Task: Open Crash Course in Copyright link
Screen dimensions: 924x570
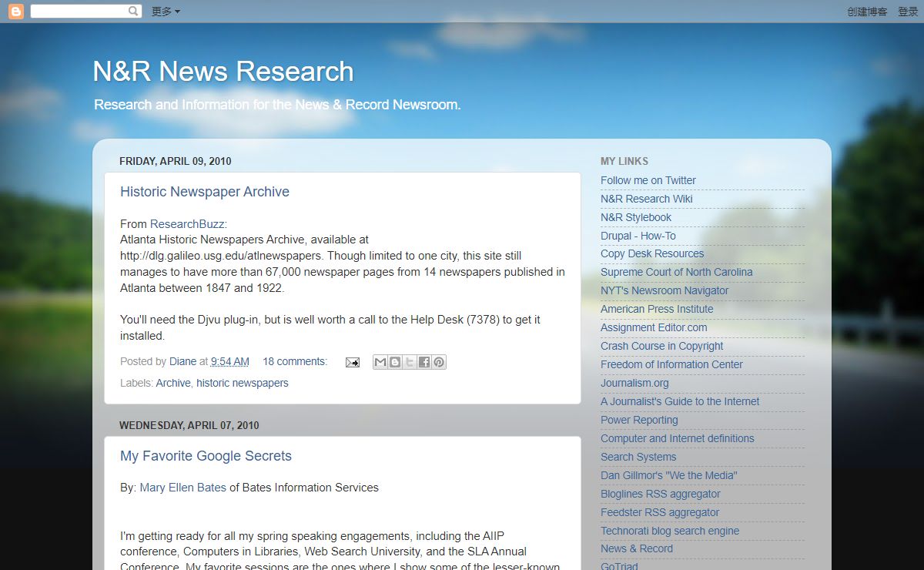Action: pyautogui.click(x=662, y=346)
